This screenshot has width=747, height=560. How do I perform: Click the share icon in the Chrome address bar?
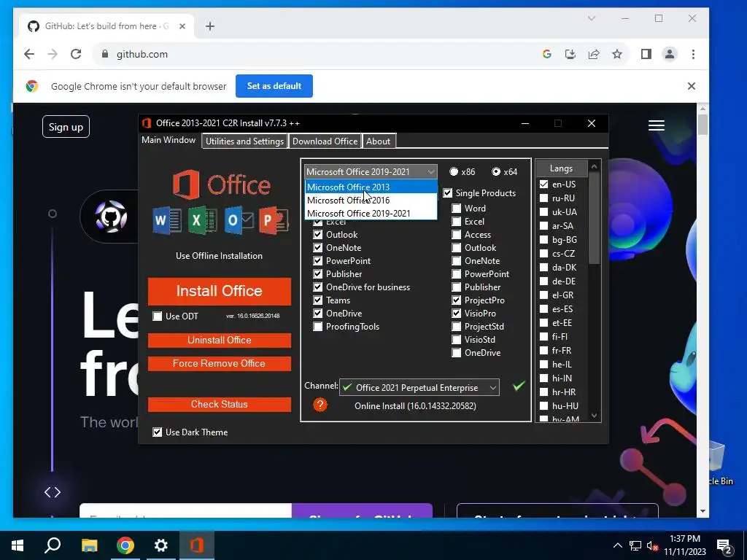(594, 54)
